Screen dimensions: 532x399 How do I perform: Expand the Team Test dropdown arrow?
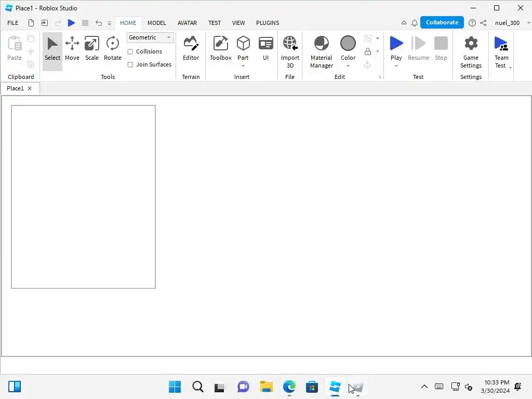pyautogui.click(x=510, y=68)
